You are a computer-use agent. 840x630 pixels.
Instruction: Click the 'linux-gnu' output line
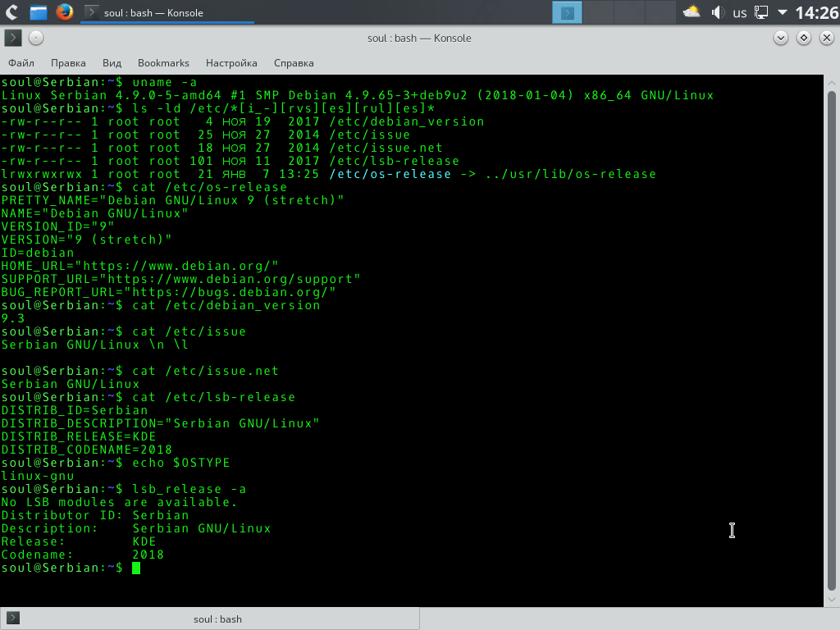point(38,476)
